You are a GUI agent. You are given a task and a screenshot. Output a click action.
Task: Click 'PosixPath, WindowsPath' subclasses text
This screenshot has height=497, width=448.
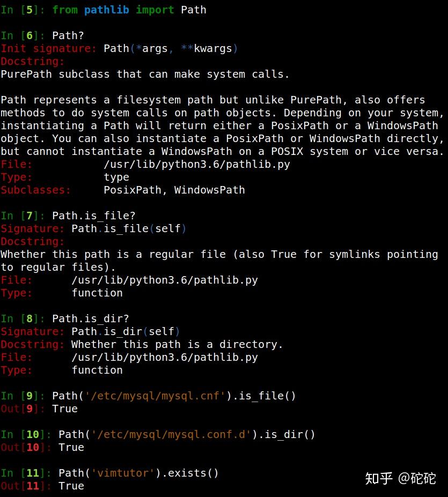click(174, 190)
